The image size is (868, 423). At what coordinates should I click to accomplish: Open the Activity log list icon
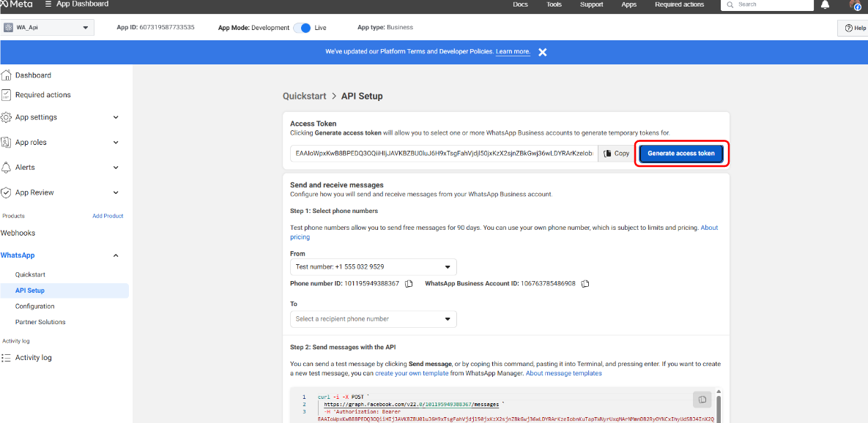[x=7, y=358]
